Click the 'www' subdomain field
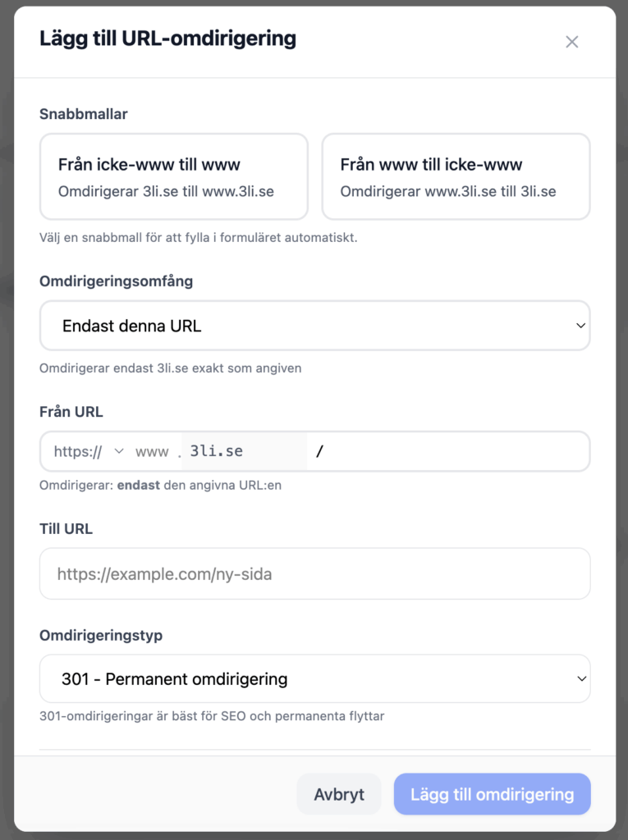This screenshot has width=628, height=840. 152,452
